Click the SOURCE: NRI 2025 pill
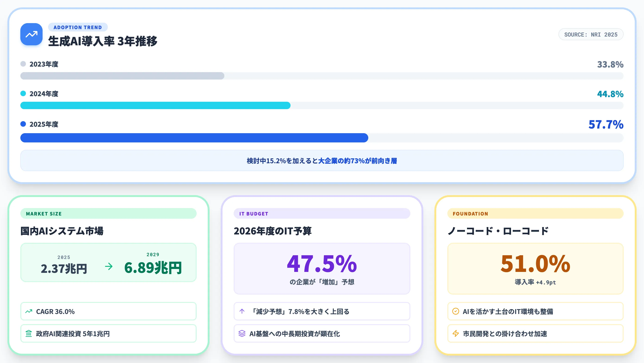This screenshot has height=363, width=644. click(591, 34)
